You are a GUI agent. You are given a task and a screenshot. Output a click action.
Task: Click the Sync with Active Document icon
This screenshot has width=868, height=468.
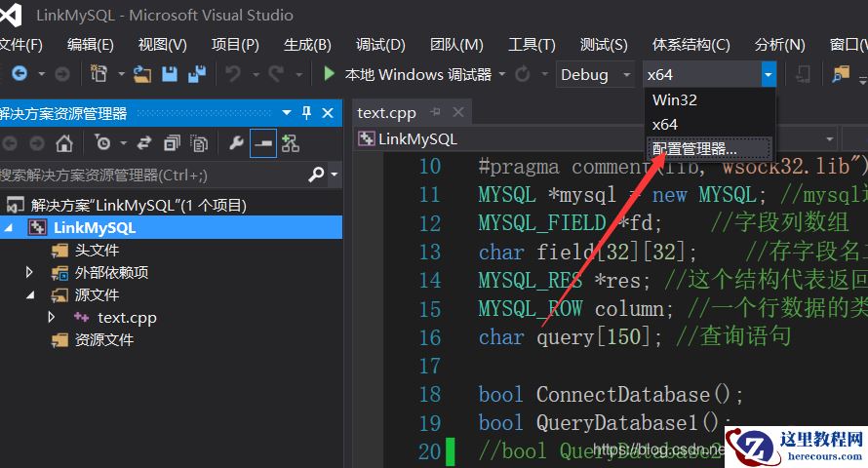[144, 144]
